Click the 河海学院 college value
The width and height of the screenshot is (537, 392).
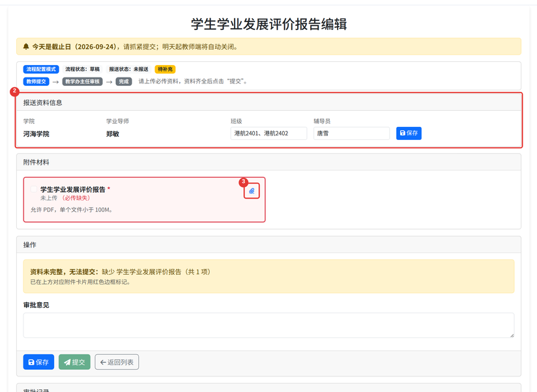pyautogui.click(x=36, y=134)
